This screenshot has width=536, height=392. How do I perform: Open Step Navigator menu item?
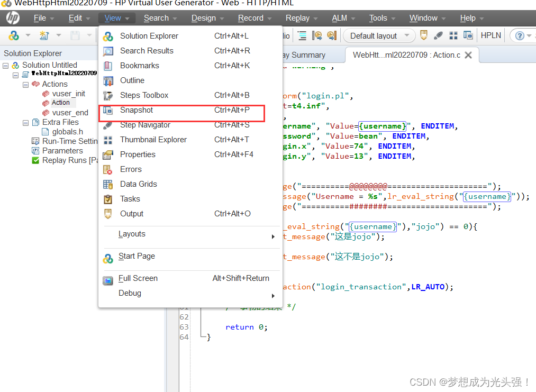coord(190,125)
